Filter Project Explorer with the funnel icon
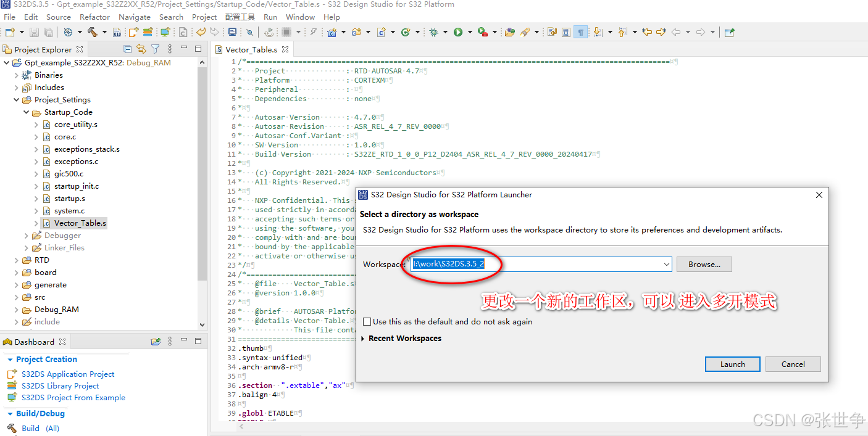 tap(156, 49)
